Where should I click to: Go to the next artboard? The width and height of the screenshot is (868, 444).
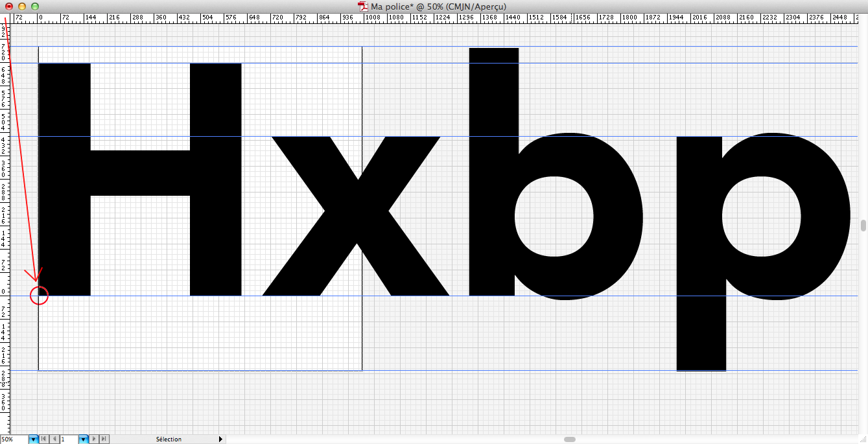94,439
